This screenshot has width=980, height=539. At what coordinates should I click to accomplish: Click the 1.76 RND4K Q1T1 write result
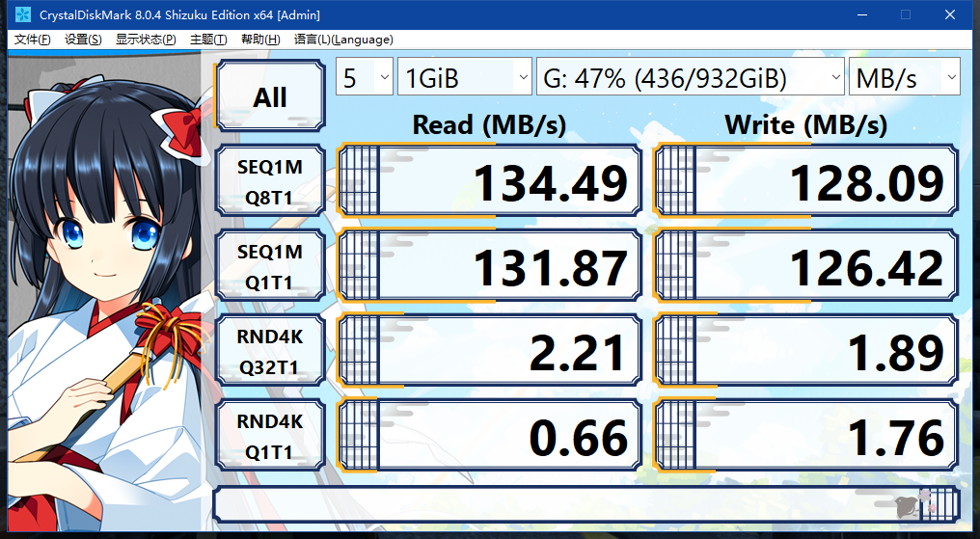pos(805,436)
